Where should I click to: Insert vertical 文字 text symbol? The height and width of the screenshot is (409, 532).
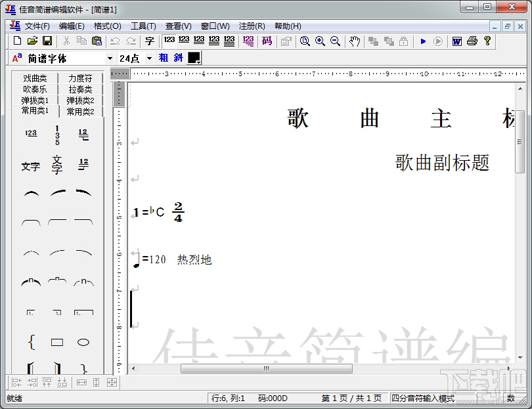[57, 165]
